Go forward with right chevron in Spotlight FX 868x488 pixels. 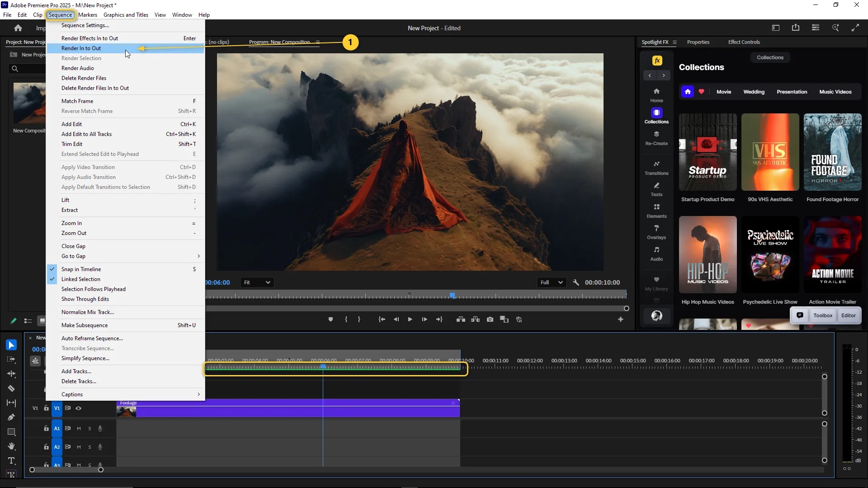tap(664, 75)
